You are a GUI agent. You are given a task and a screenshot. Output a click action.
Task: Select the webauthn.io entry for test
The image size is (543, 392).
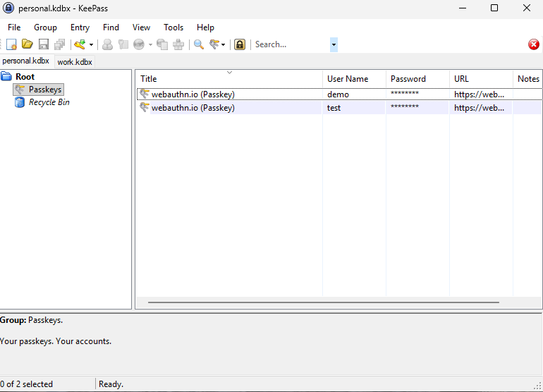pyautogui.click(x=339, y=108)
